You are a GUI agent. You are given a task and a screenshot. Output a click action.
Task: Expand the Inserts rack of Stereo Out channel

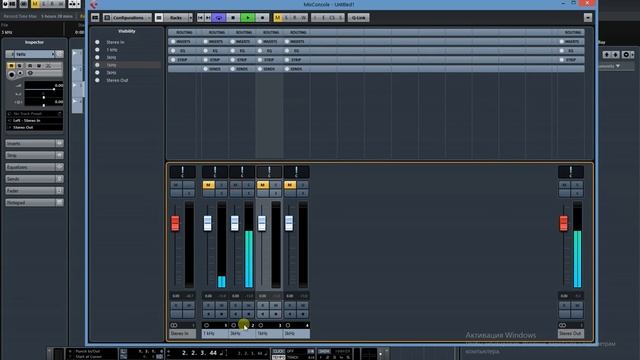[571, 42]
